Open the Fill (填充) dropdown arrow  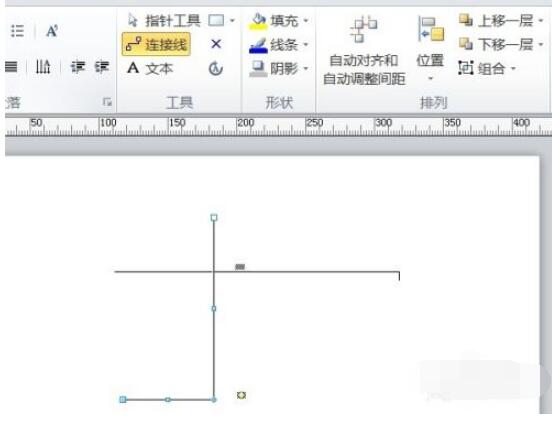(306, 21)
